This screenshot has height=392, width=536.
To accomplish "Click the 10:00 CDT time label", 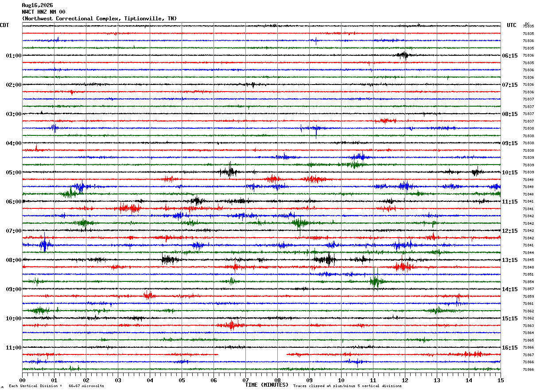I will 13,319.
